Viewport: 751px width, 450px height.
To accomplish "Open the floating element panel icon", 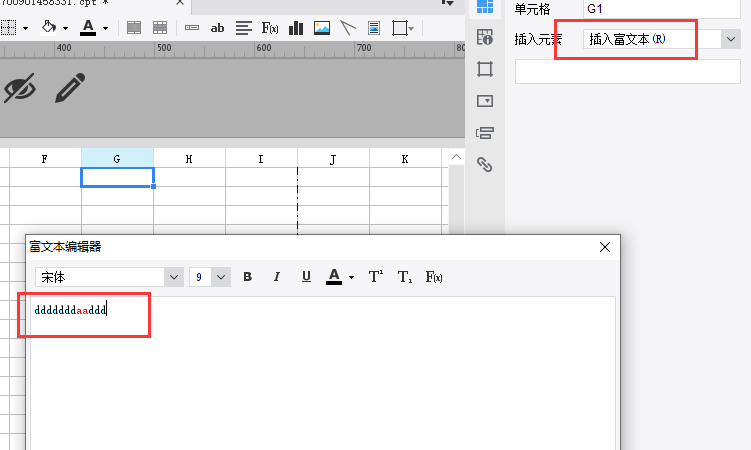I will (485, 69).
